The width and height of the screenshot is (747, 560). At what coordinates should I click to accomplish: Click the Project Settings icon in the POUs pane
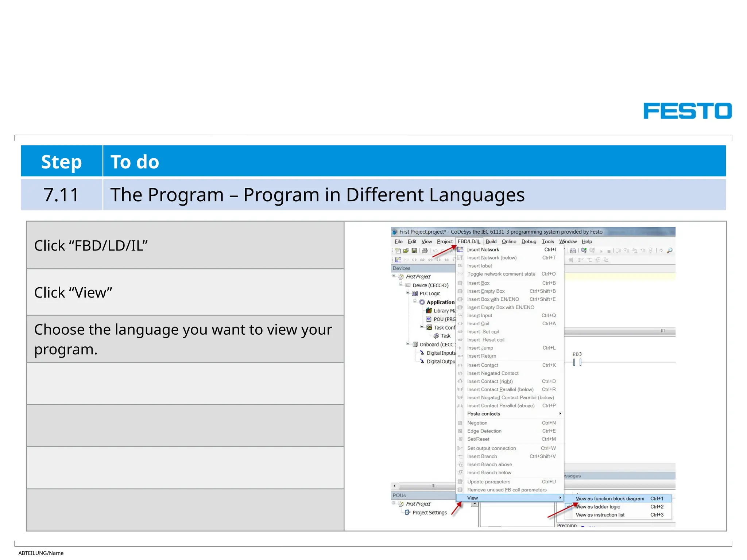tap(408, 513)
